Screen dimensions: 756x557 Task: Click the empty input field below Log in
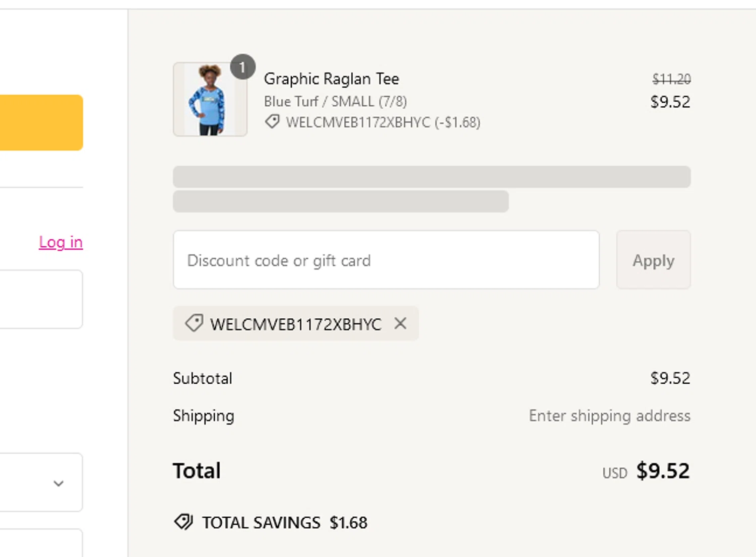40,299
